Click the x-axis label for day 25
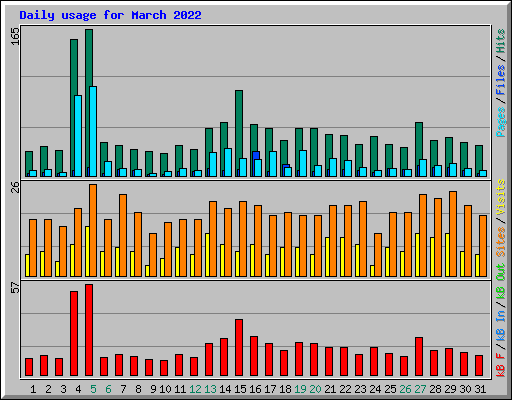The height and width of the screenshot is (400, 512). point(390,389)
